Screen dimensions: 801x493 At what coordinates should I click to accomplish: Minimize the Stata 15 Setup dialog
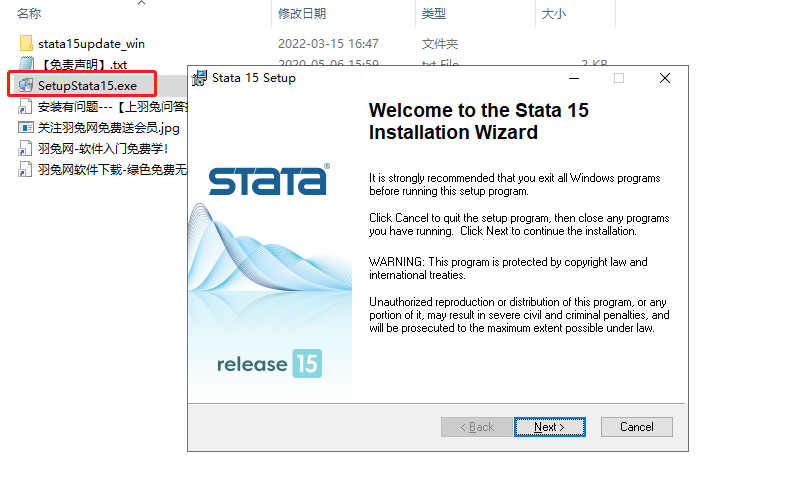tap(574, 78)
